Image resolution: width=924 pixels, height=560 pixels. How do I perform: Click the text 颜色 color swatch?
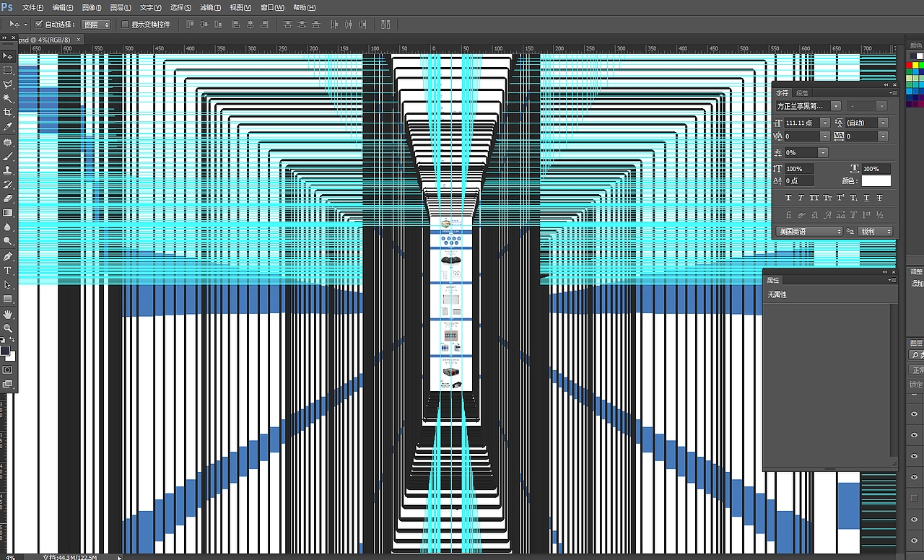pyautogui.click(x=876, y=180)
